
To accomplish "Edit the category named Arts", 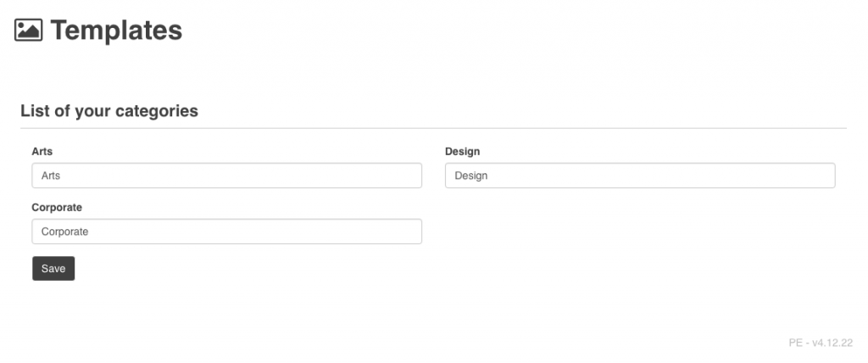I will (226, 176).
